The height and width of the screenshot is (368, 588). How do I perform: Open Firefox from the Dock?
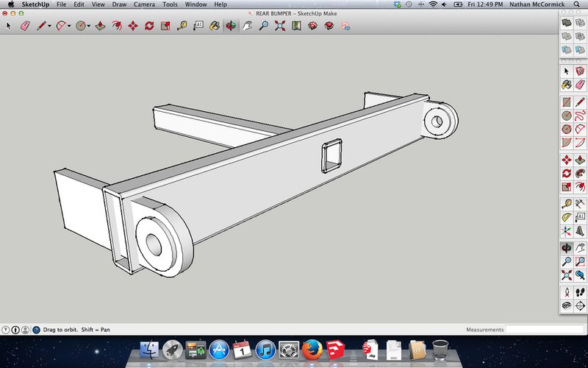click(312, 350)
